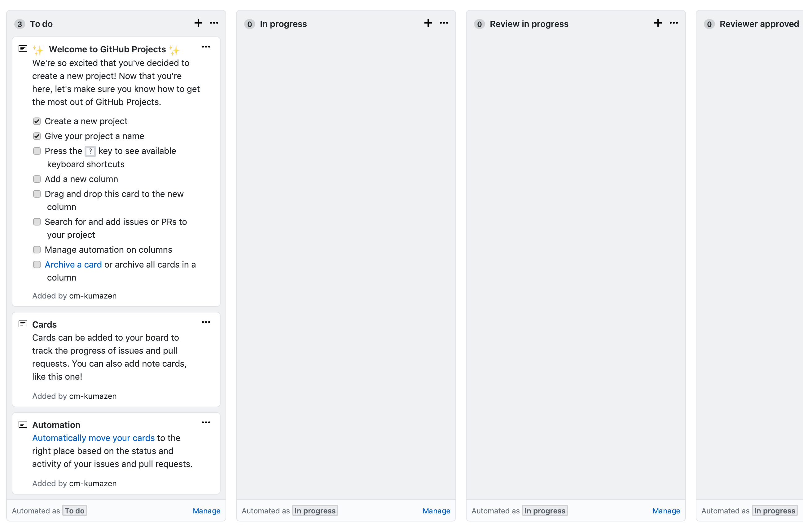Viewport: 803px width, 532px height.
Task: Open the Cards note card menu
Action: 206,322
